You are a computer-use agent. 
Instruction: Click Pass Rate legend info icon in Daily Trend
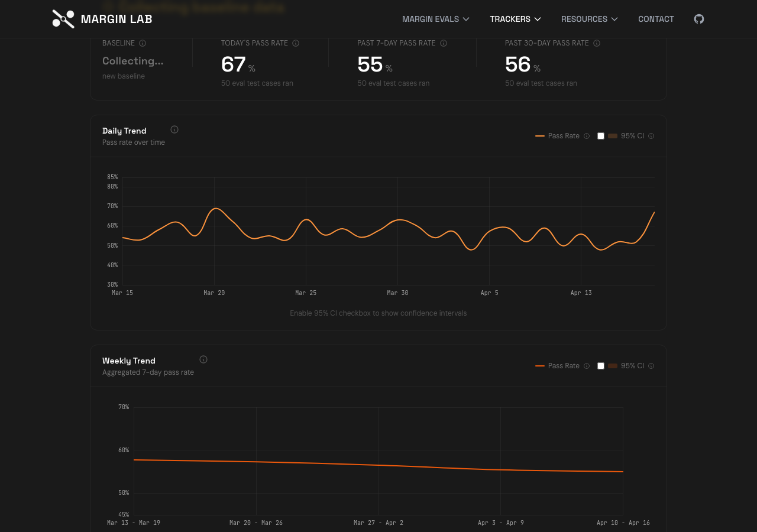click(587, 136)
